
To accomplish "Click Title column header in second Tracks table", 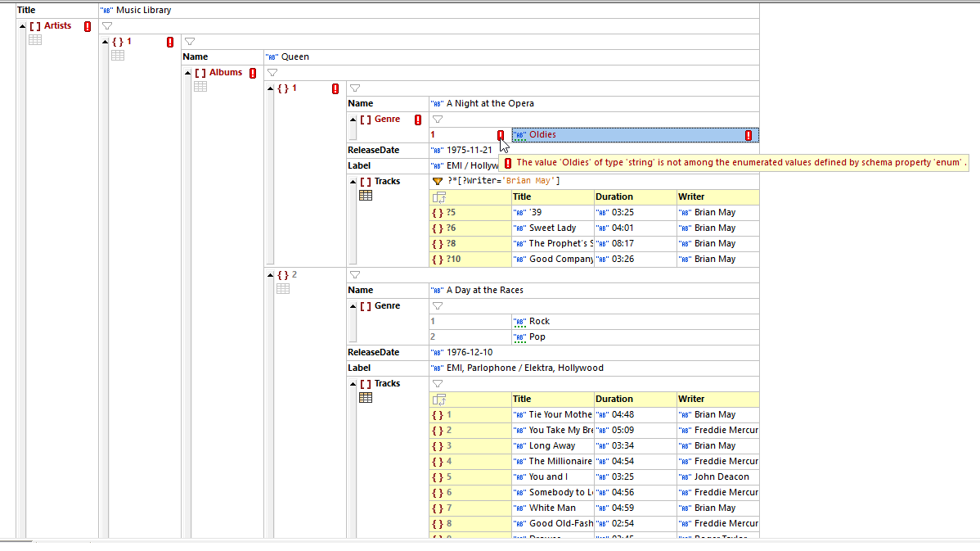I will 552,399.
